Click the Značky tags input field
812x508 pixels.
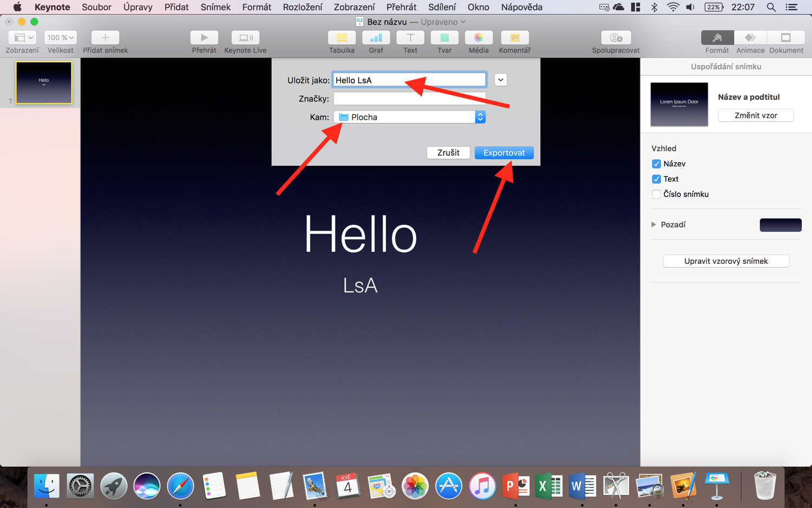pyautogui.click(x=409, y=99)
